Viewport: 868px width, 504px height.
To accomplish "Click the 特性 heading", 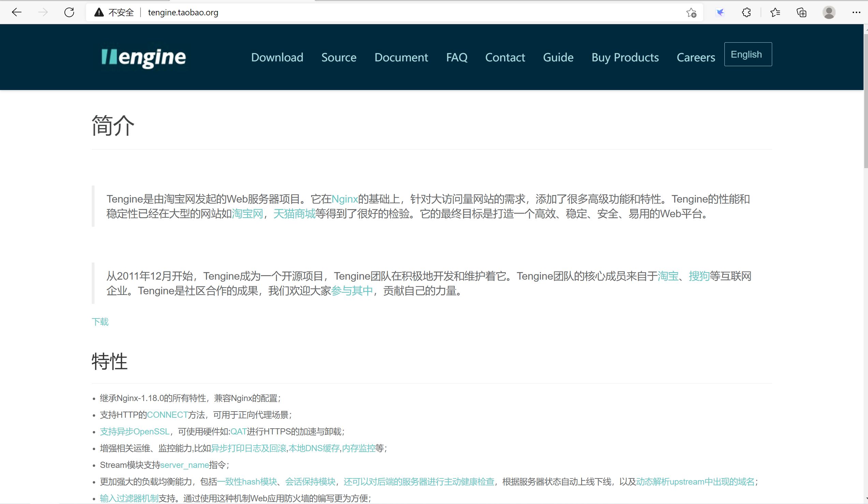I will (109, 361).
